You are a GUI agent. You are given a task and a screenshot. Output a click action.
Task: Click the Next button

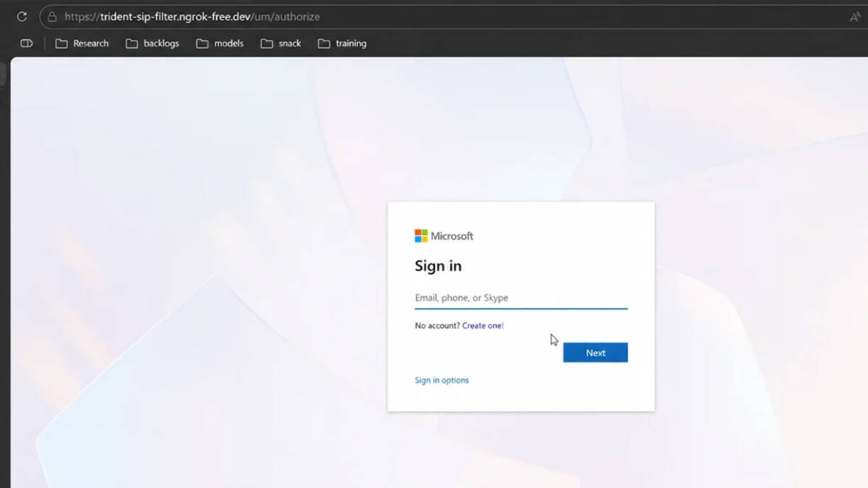(x=595, y=353)
